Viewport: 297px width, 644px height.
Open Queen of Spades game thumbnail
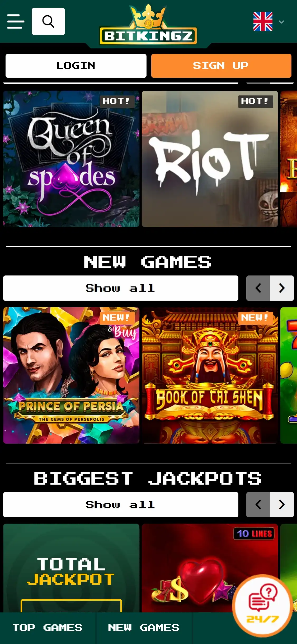[x=71, y=159]
